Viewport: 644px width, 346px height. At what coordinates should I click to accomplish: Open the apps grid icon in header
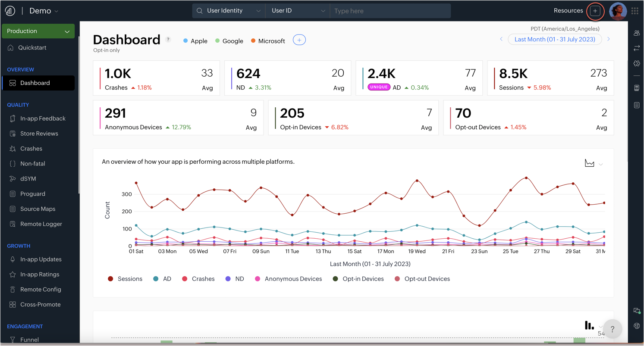coord(635,11)
